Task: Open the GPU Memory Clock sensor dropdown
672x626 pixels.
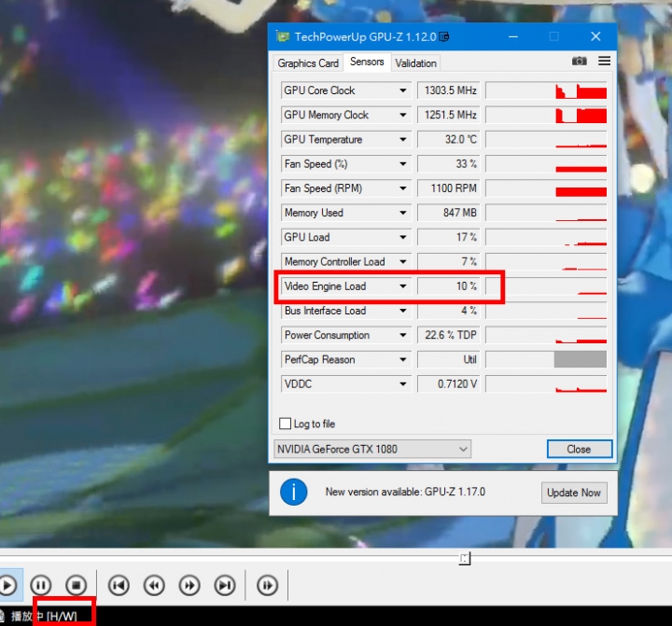Action: click(x=403, y=115)
